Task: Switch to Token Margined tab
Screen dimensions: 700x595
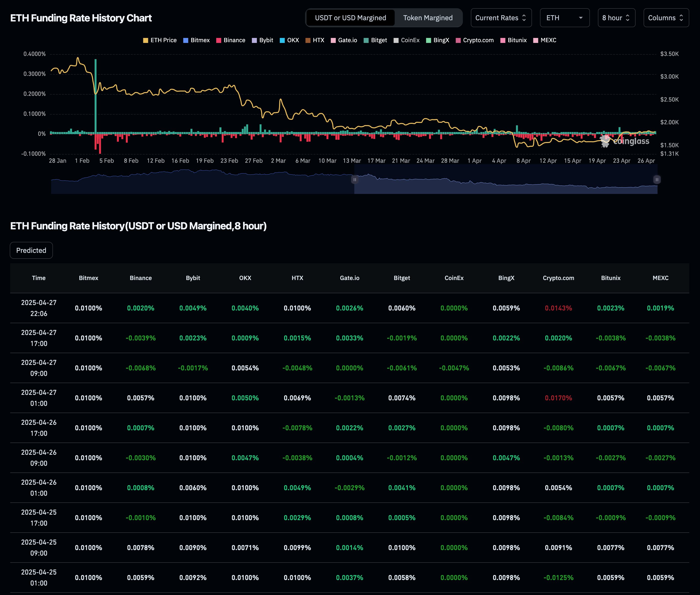Action: pyautogui.click(x=428, y=18)
